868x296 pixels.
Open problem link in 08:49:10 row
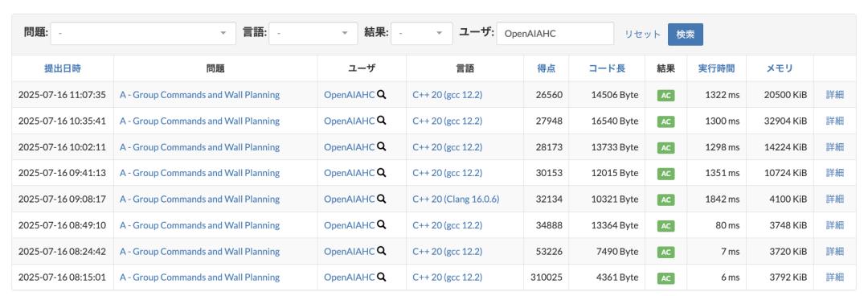(200, 225)
